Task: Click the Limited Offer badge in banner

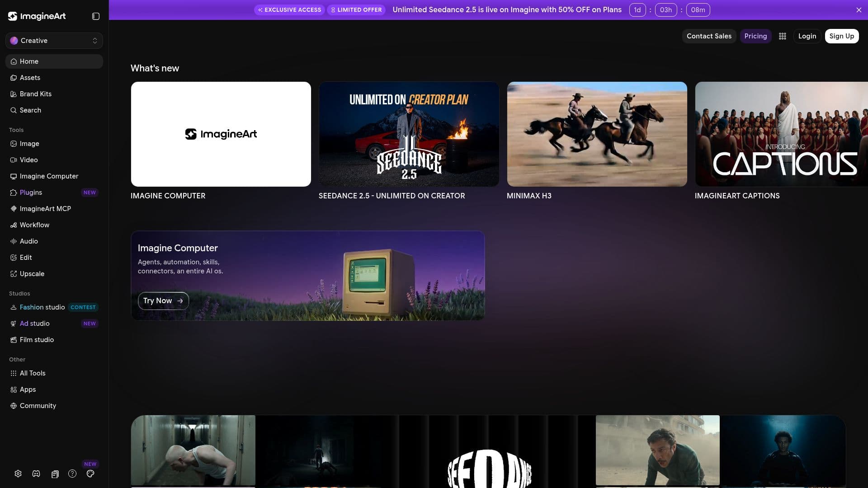Action: 356,10
